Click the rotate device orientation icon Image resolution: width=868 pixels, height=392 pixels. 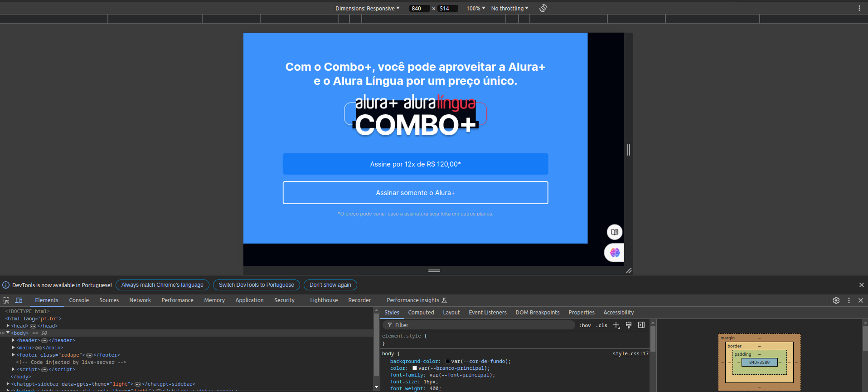(x=543, y=8)
